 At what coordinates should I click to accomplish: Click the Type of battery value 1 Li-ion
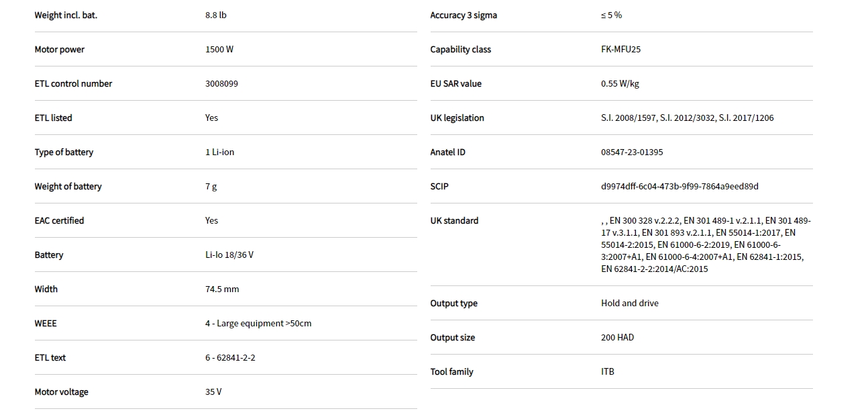(219, 152)
